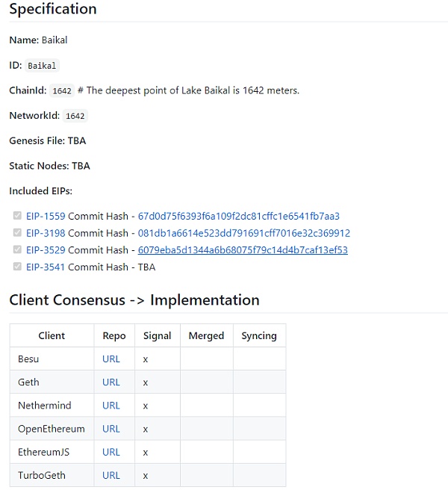This screenshot has height=490, width=448.
Task: Click the Geth repo URL link
Action: click(111, 382)
